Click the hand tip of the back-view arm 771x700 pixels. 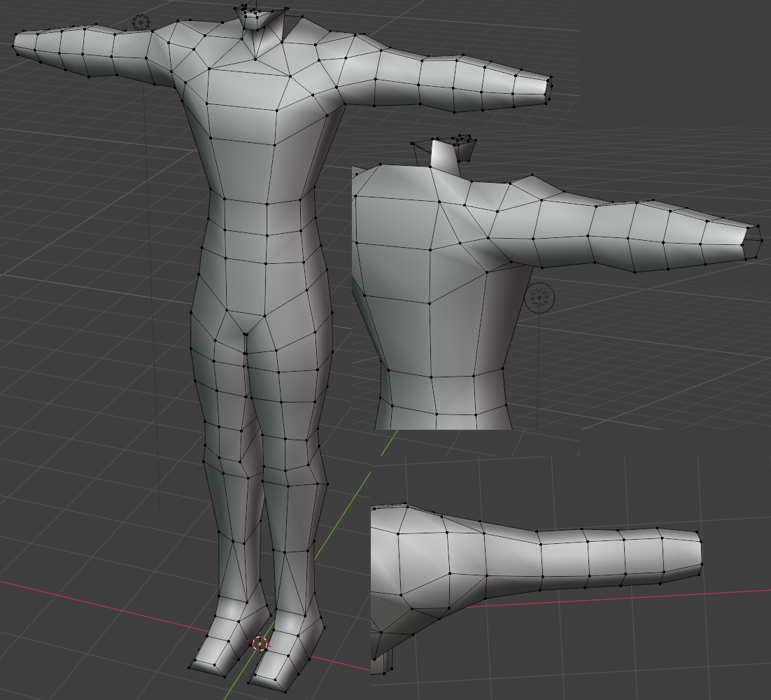click(752, 242)
